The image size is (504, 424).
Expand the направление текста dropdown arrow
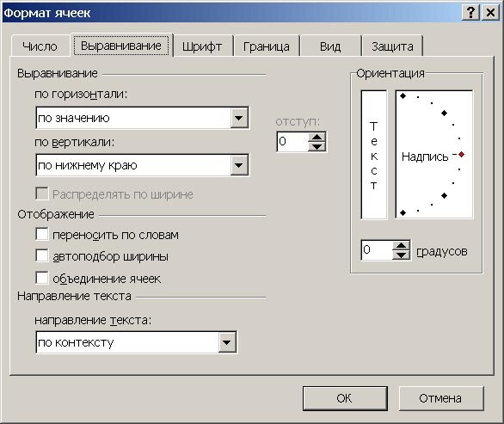227,342
